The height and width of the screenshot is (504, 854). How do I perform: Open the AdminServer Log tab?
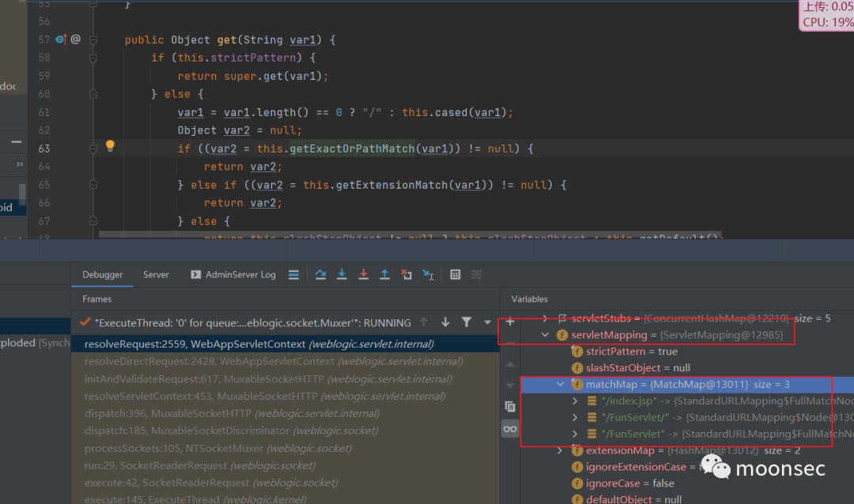coord(233,275)
